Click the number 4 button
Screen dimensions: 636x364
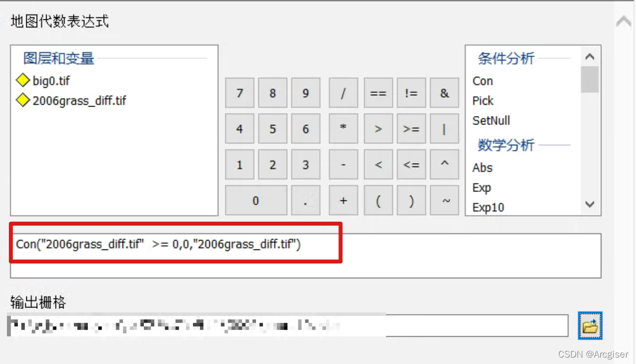[x=240, y=129]
